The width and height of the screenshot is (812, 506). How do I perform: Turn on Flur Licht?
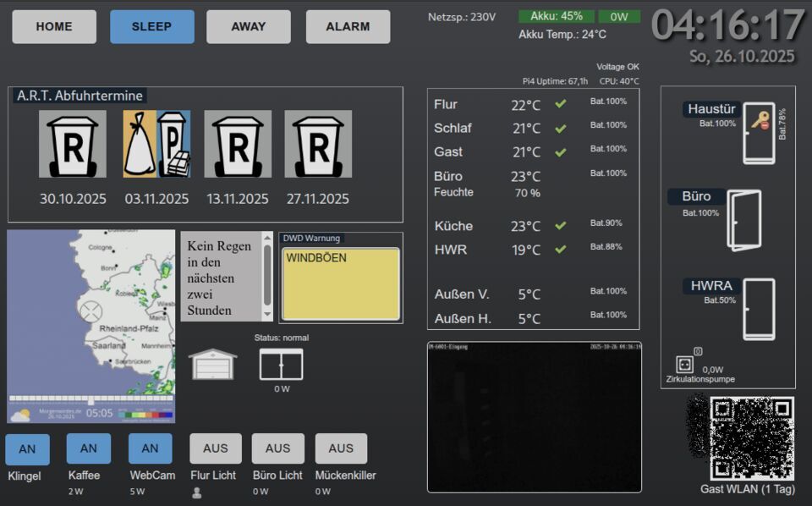[x=216, y=448]
